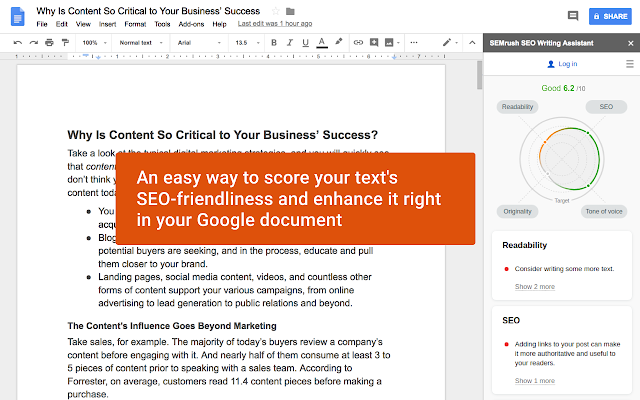The height and width of the screenshot is (400, 640).
Task: Open the Help menu
Action: 219,24
